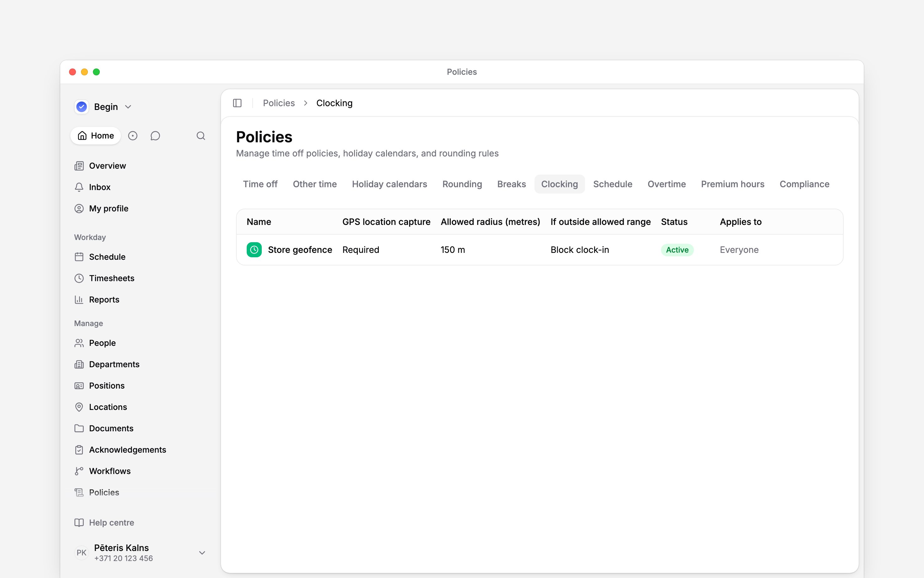Click the 150 m radius value

click(453, 250)
